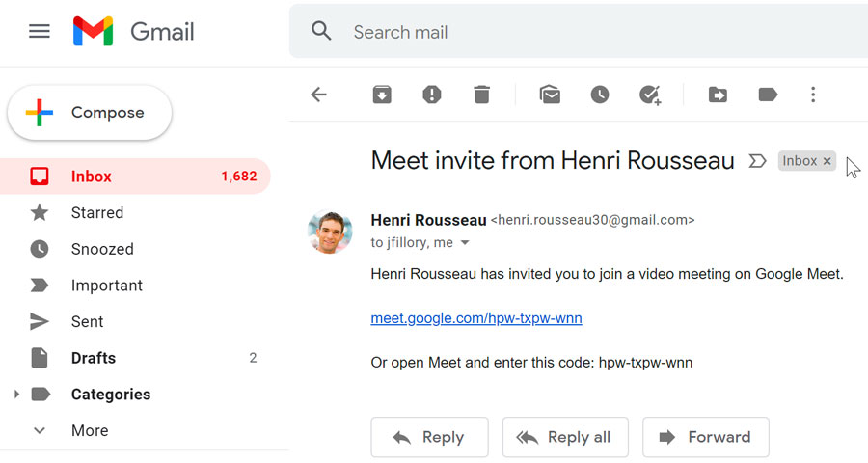Report the email as spam
This screenshot has height=463, width=868.
click(432, 95)
